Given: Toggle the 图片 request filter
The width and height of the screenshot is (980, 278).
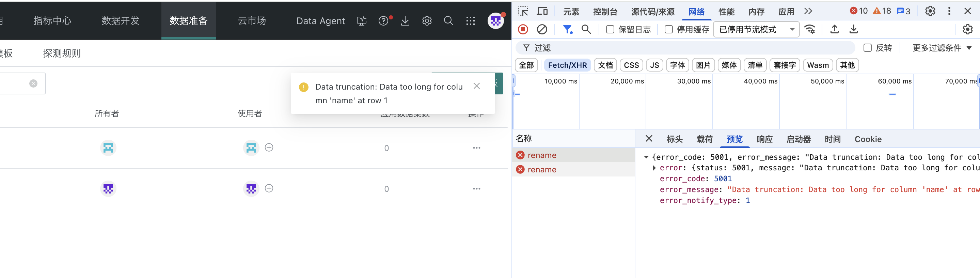Looking at the screenshot, I should [x=703, y=65].
